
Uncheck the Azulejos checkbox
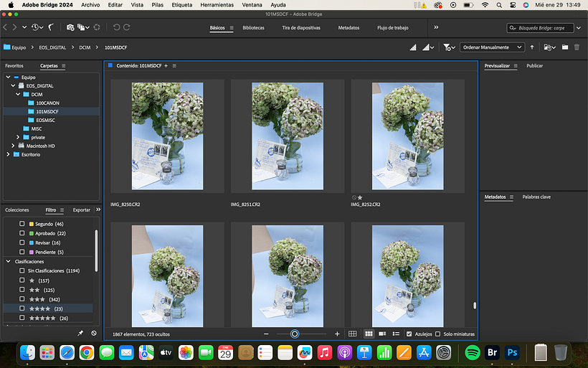point(409,334)
